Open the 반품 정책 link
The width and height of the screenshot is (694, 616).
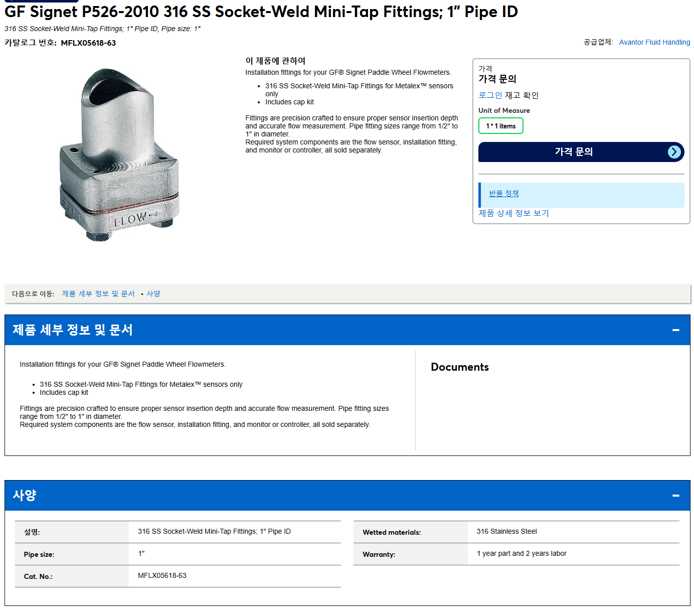coord(504,194)
